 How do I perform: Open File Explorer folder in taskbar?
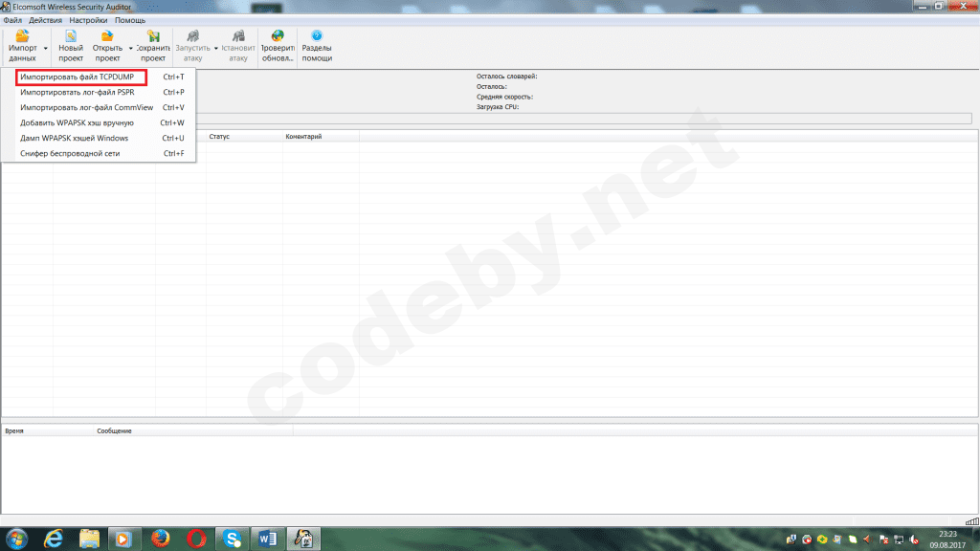tap(89, 539)
